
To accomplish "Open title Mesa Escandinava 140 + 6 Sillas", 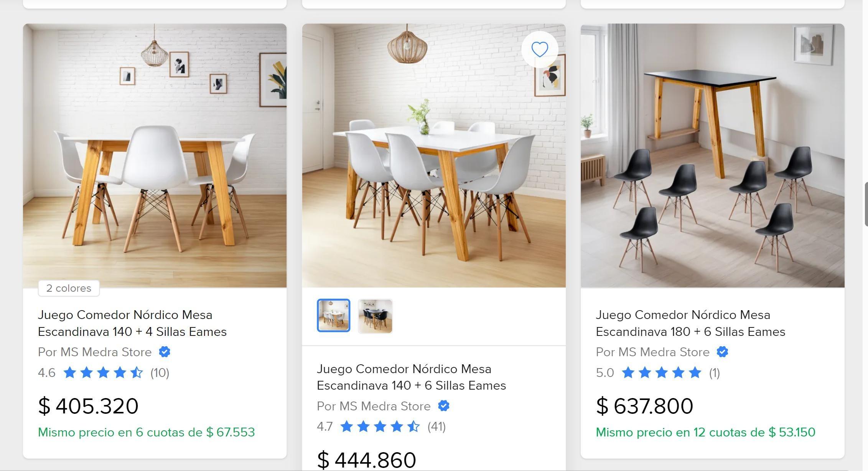I will click(411, 377).
